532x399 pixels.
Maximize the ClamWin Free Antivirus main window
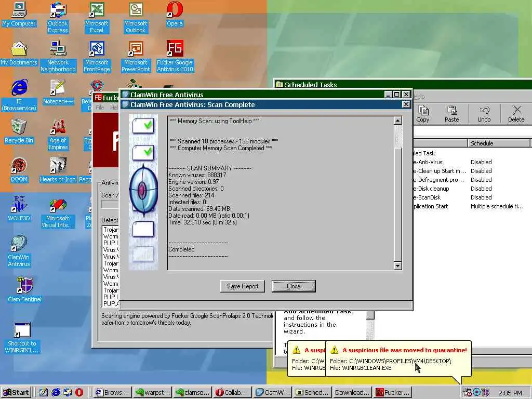396,95
